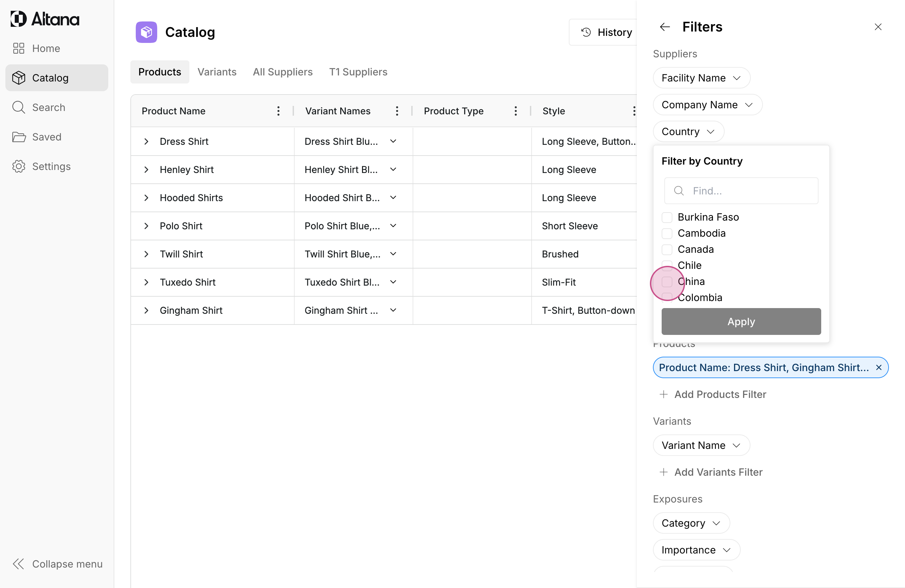Remove the Product Name filter chip
The image size is (905, 588).
pyautogui.click(x=879, y=367)
